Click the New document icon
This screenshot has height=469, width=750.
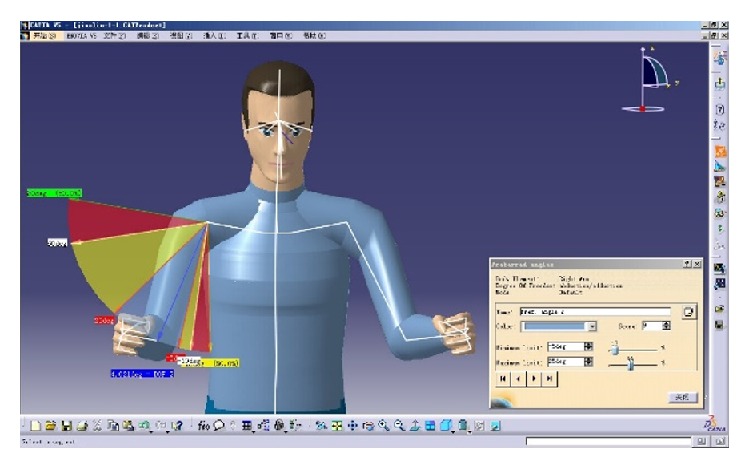(x=35, y=425)
